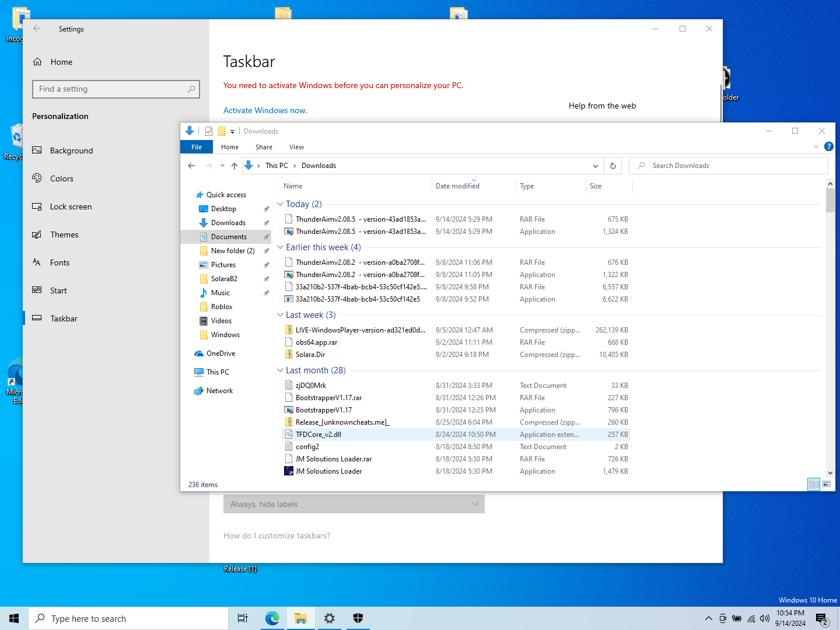
Task: Open File Explorer taskbar icon
Action: pyautogui.click(x=300, y=618)
